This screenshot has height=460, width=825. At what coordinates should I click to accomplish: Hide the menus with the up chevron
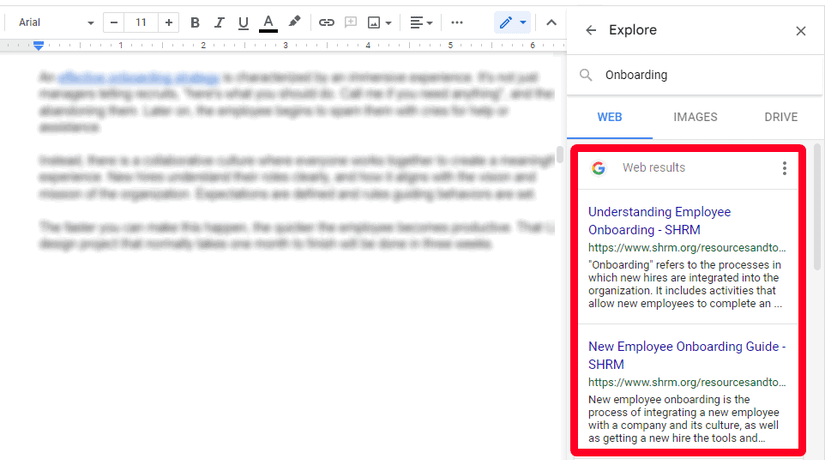551,23
